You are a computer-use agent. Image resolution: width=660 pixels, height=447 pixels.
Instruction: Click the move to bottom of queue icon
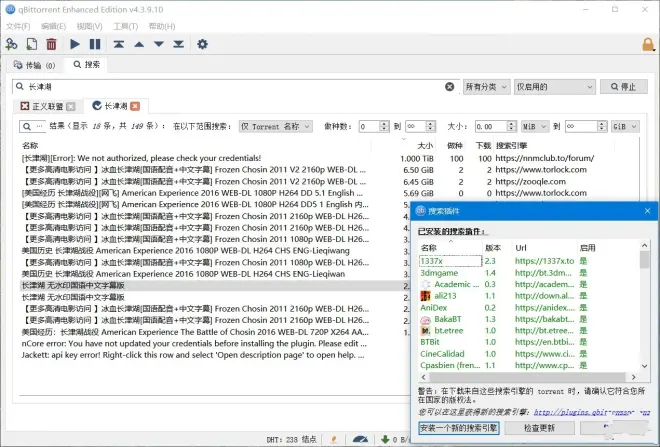178,44
